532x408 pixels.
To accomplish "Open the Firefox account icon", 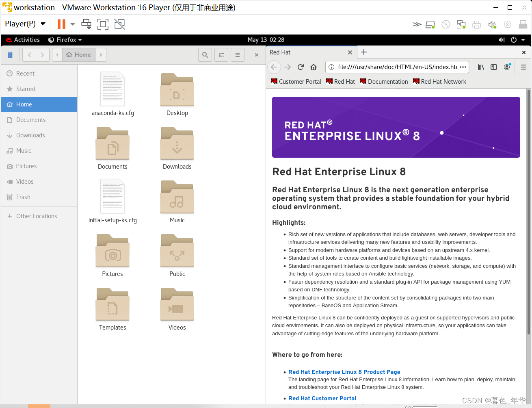I will (507, 67).
